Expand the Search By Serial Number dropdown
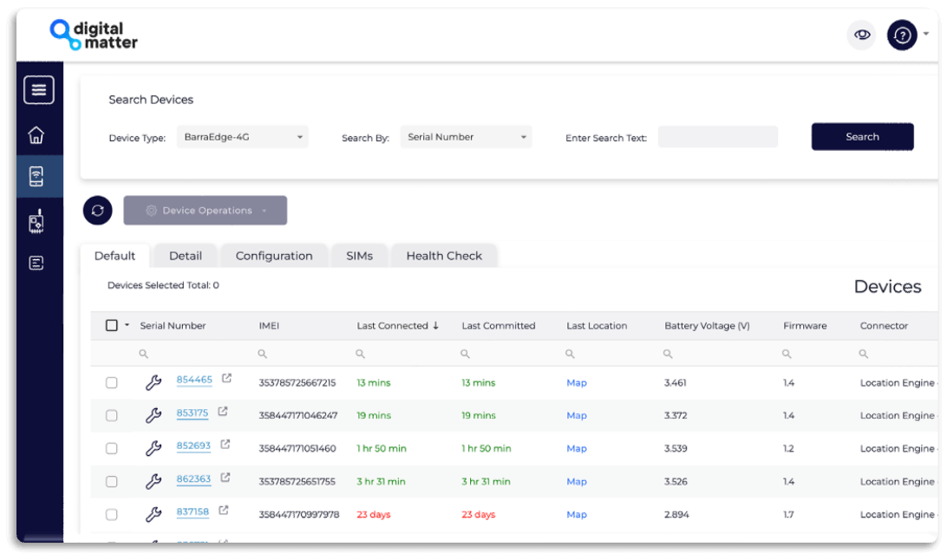 [466, 137]
